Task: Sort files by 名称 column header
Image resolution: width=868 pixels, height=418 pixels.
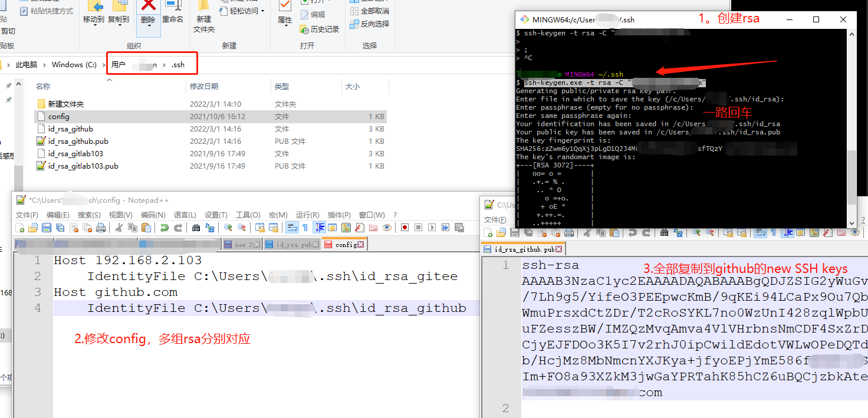Action: 43,86
